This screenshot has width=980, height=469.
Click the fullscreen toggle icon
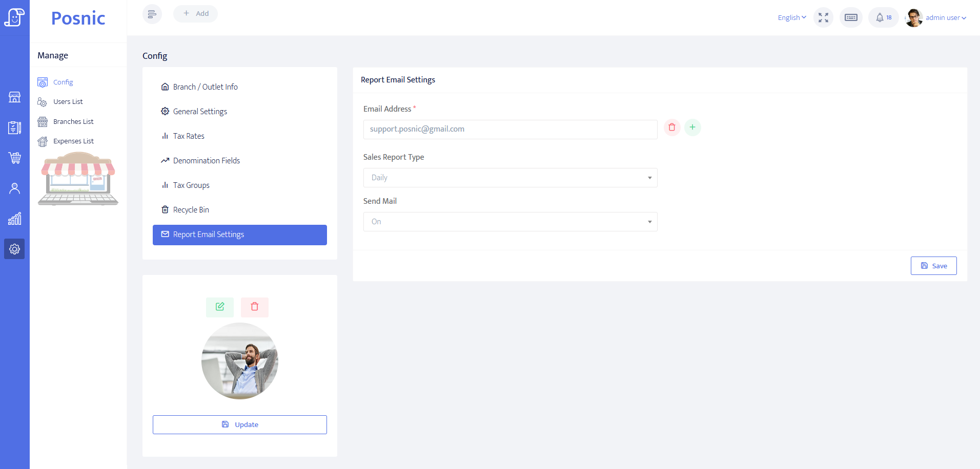[x=823, y=17]
